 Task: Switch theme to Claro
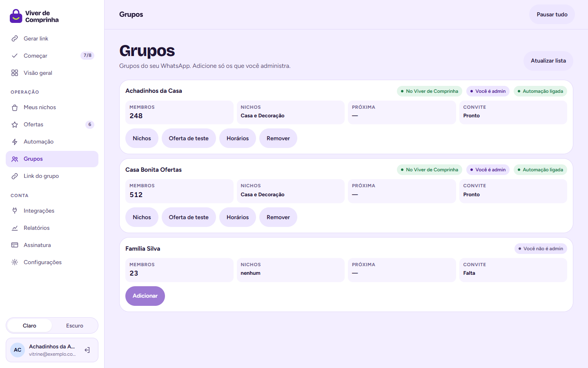click(29, 325)
